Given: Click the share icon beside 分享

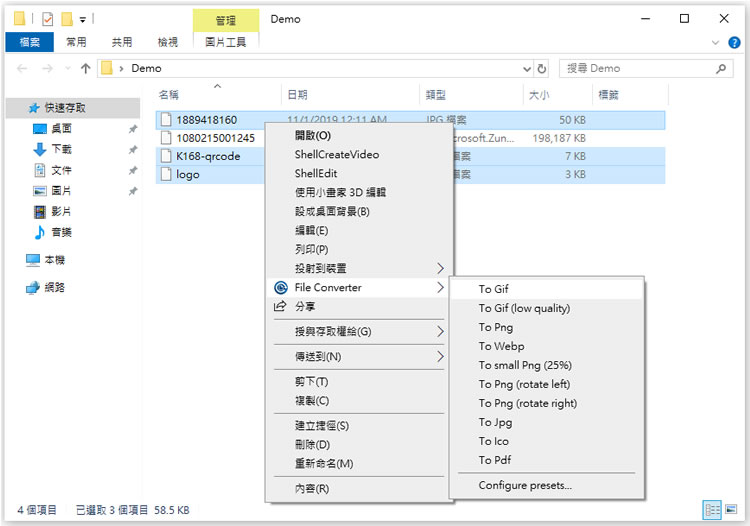Looking at the screenshot, I should [x=280, y=307].
